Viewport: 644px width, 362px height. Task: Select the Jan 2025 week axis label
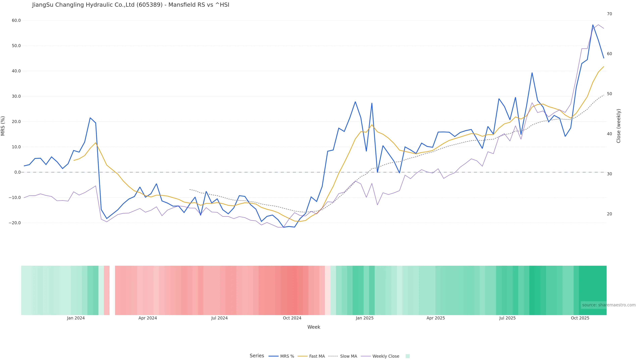point(364,318)
